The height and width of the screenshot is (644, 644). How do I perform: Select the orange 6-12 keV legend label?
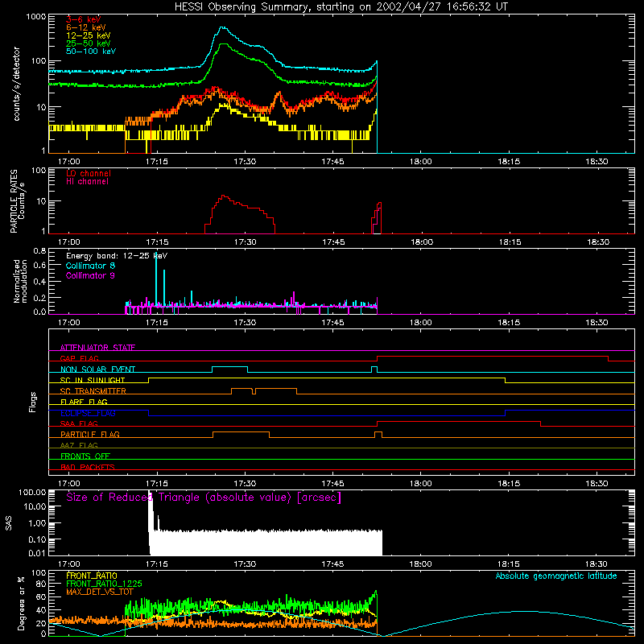pos(85,27)
